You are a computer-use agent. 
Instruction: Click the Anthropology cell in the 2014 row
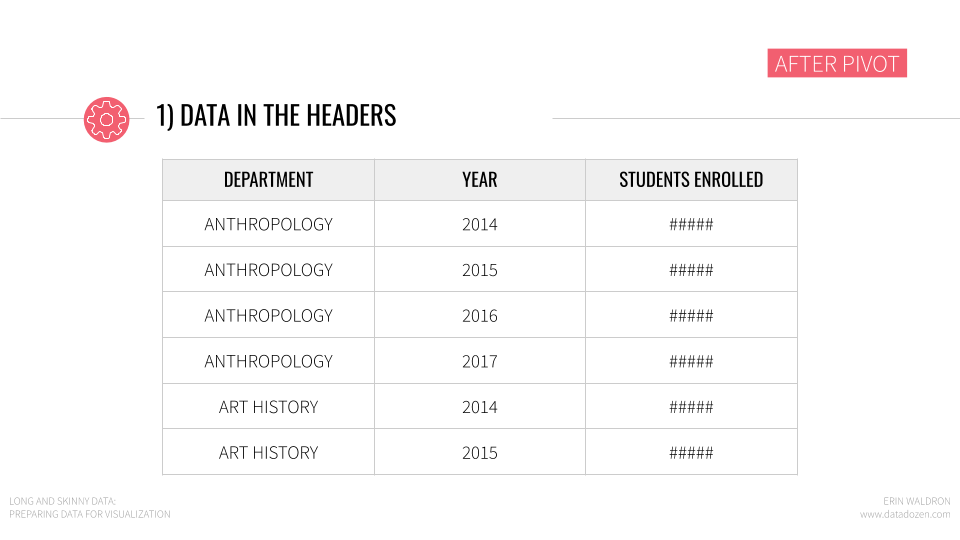268,224
